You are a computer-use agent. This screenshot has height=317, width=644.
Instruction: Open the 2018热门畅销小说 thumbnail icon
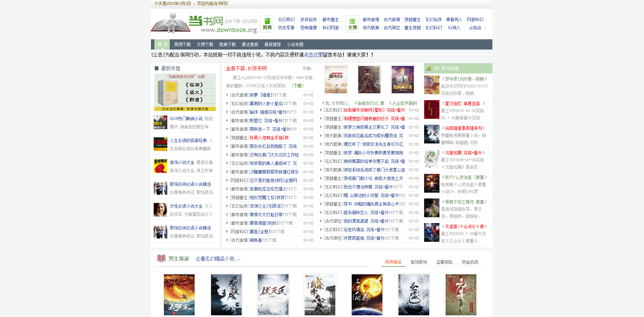(x=160, y=122)
